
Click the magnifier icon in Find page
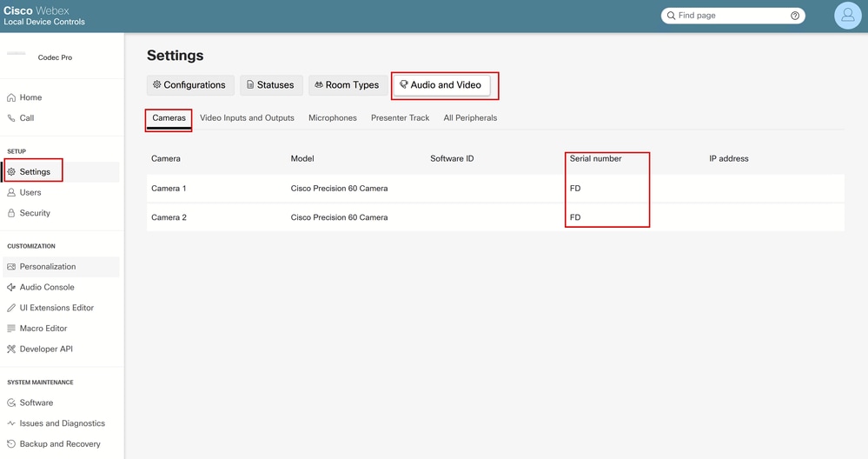[671, 16]
